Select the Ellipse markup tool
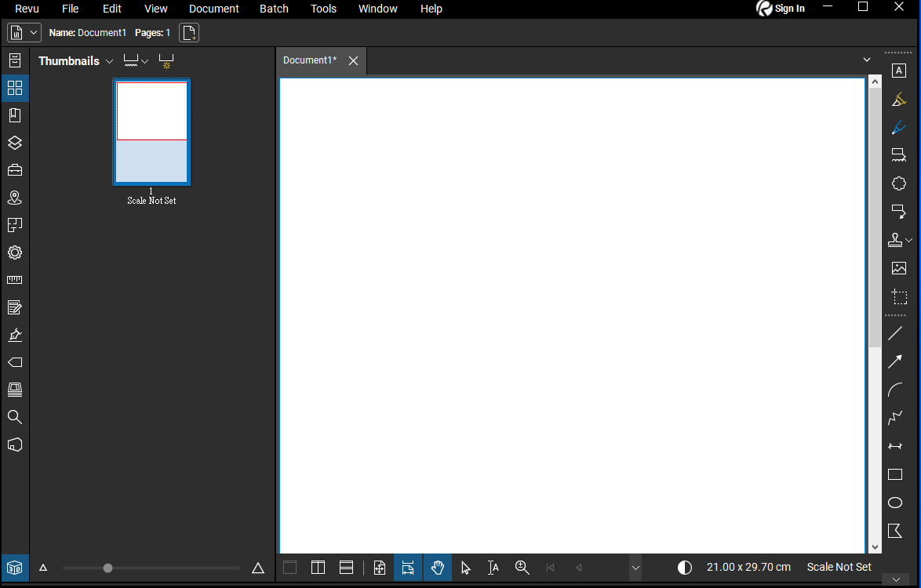 (x=895, y=503)
